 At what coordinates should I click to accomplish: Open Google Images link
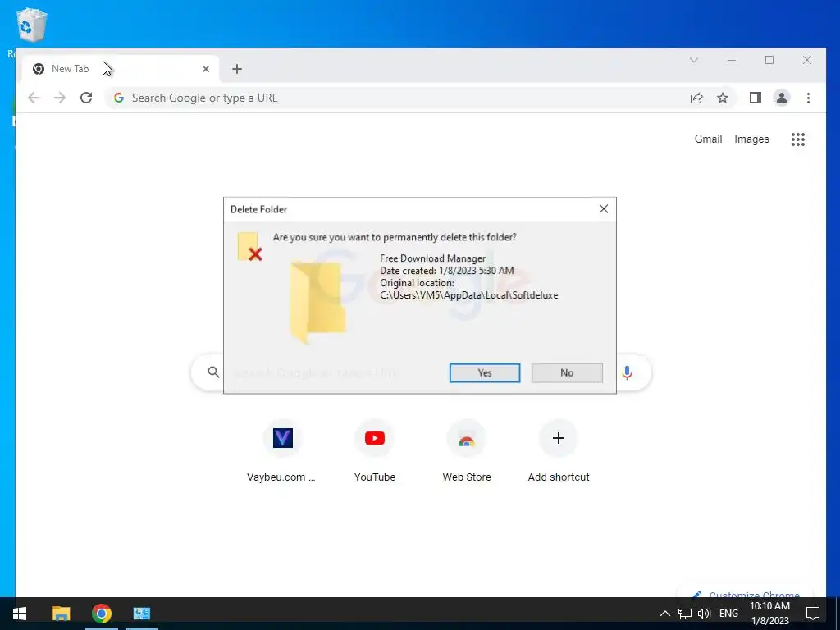coord(751,139)
